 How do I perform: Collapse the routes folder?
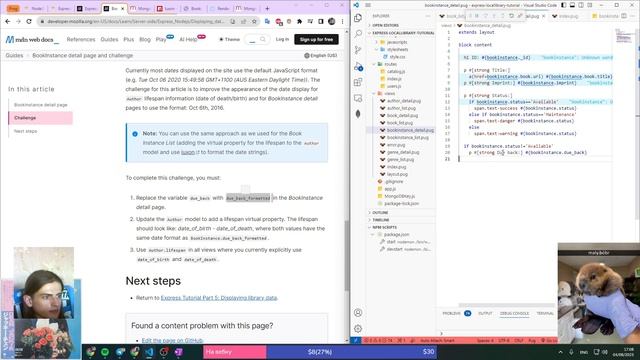[390, 64]
